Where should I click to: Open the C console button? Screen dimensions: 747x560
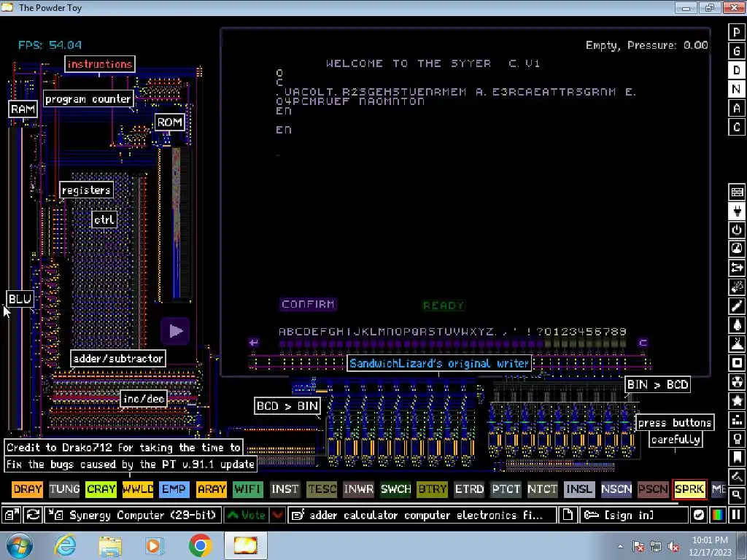point(737,127)
